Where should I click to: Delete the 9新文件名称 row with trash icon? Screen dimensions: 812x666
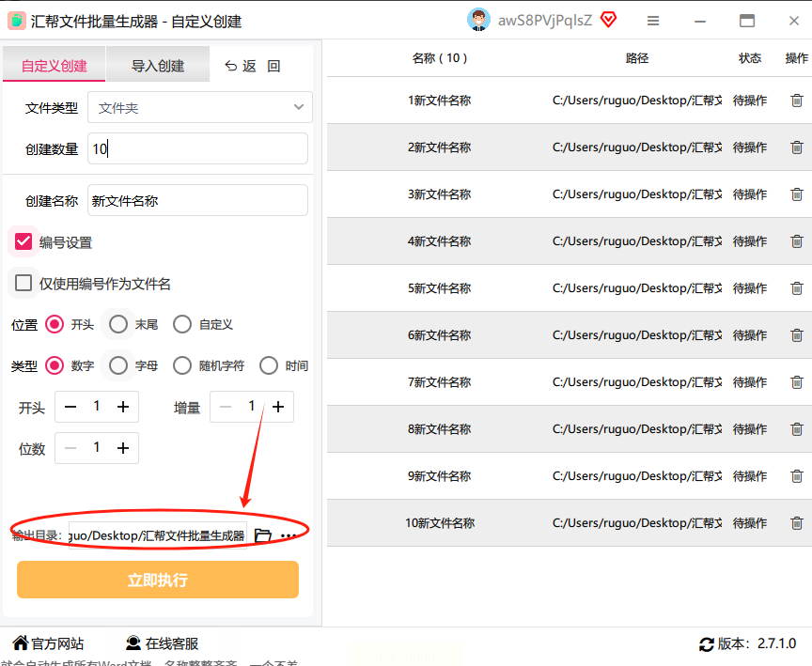point(796,476)
